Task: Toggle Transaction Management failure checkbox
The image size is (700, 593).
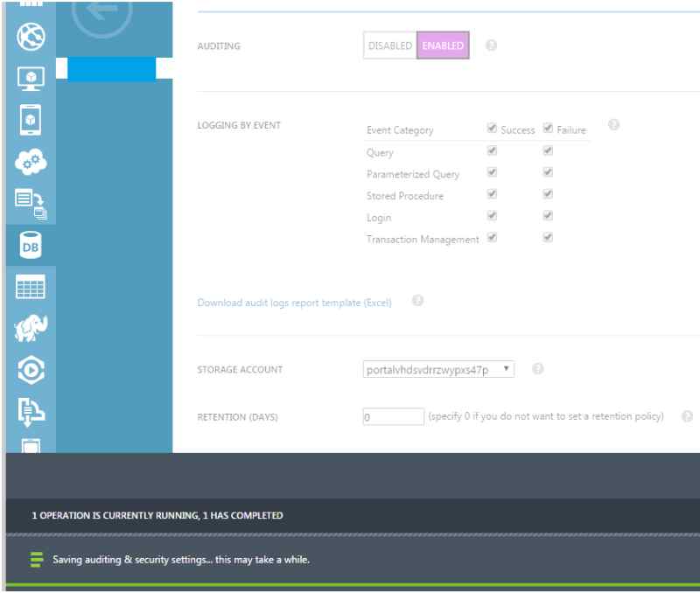Action: pyautogui.click(x=548, y=237)
